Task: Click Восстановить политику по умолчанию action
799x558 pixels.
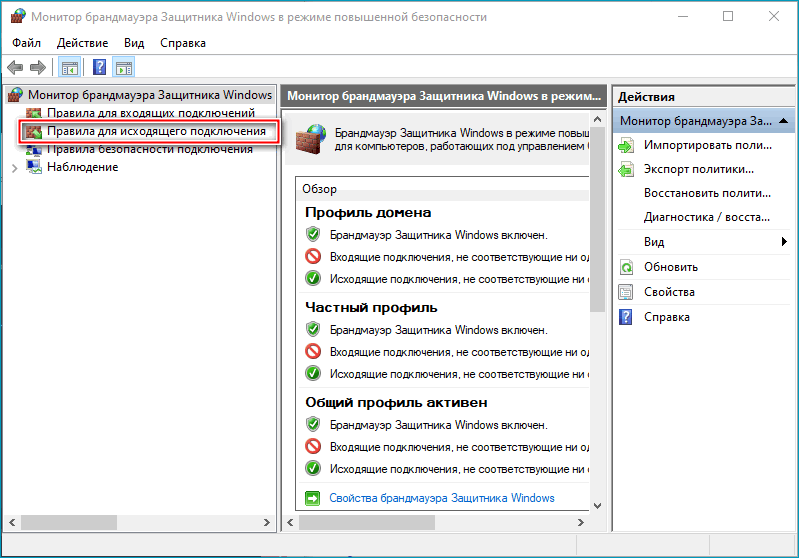Action: click(x=707, y=193)
